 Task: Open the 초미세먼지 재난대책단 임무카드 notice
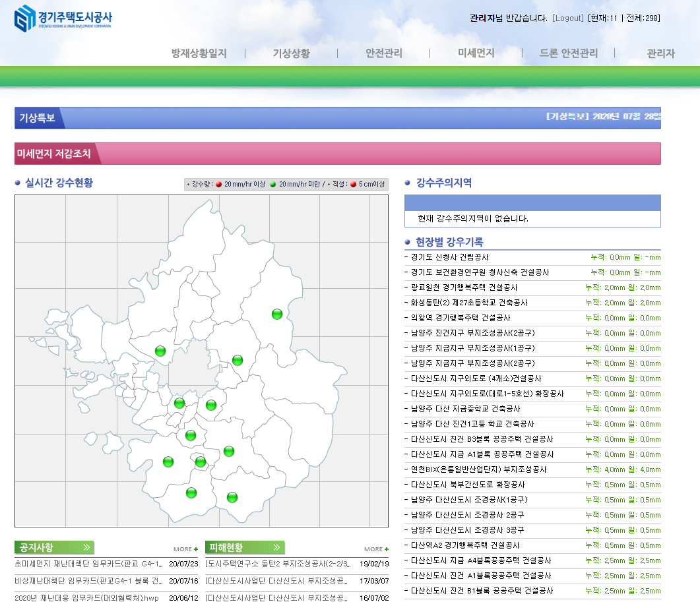(88, 564)
